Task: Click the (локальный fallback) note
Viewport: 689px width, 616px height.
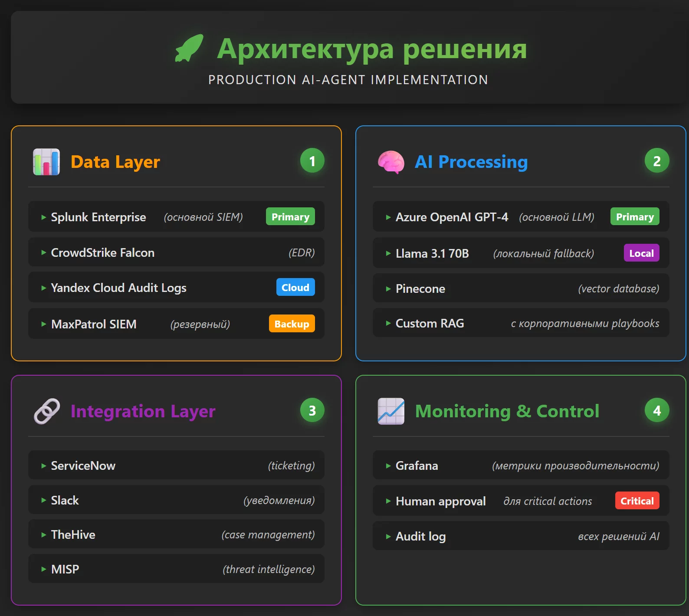Action: click(544, 254)
